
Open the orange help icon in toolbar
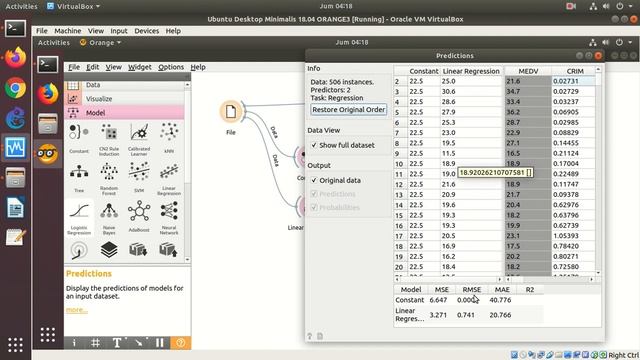[180, 343]
